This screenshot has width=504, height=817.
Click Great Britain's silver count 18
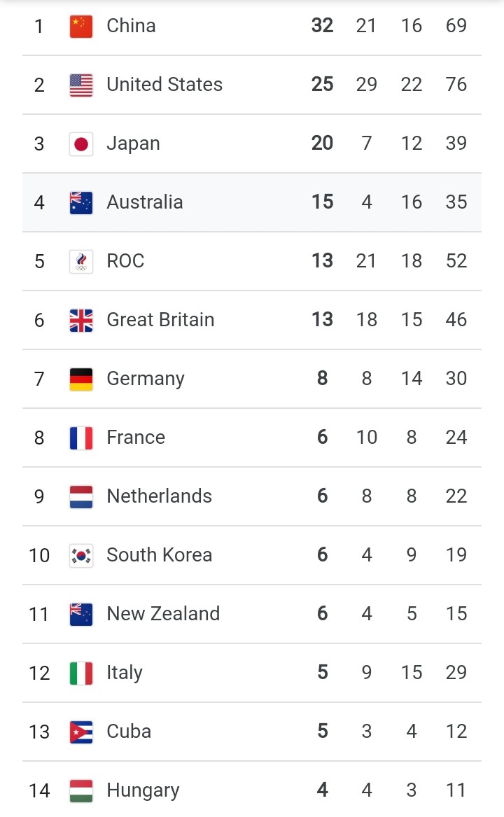click(x=366, y=320)
